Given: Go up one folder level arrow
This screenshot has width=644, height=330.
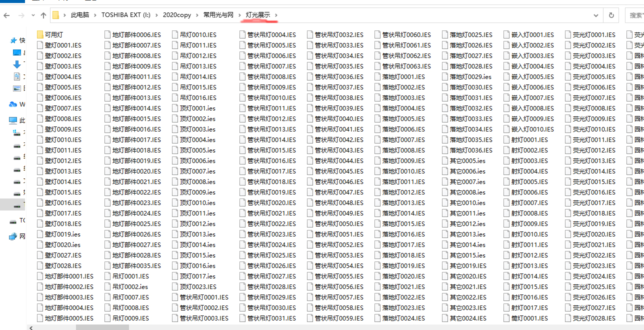Looking at the screenshot, I should coord(43,15).
